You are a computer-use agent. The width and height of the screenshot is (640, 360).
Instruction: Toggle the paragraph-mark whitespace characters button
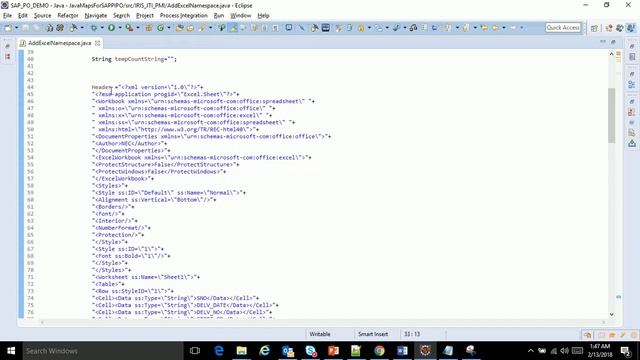276,28
